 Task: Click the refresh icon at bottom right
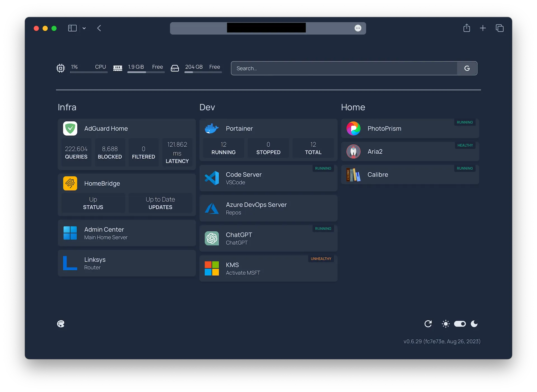(428, 324)
